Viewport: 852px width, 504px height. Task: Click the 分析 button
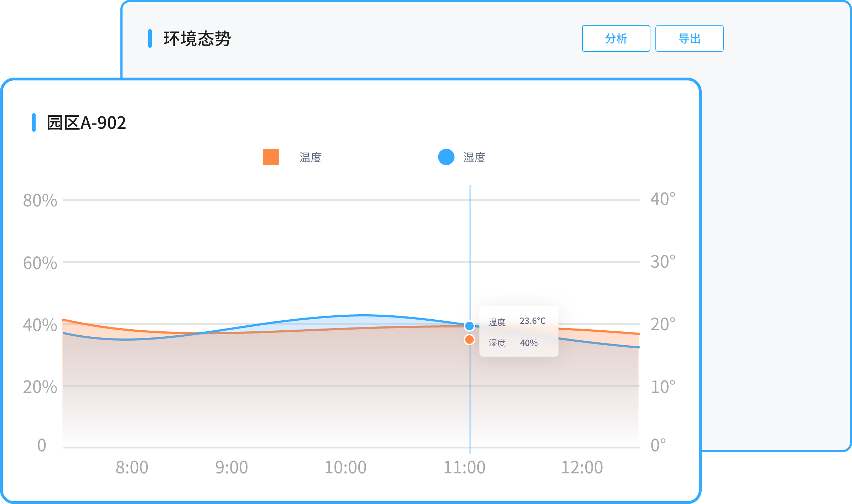click(x=616, y=39)
